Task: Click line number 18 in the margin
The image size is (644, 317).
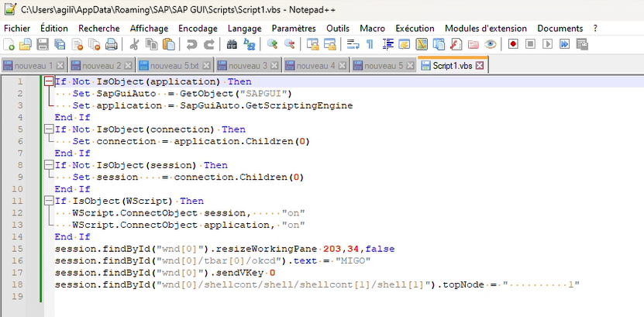Action: 18,284
